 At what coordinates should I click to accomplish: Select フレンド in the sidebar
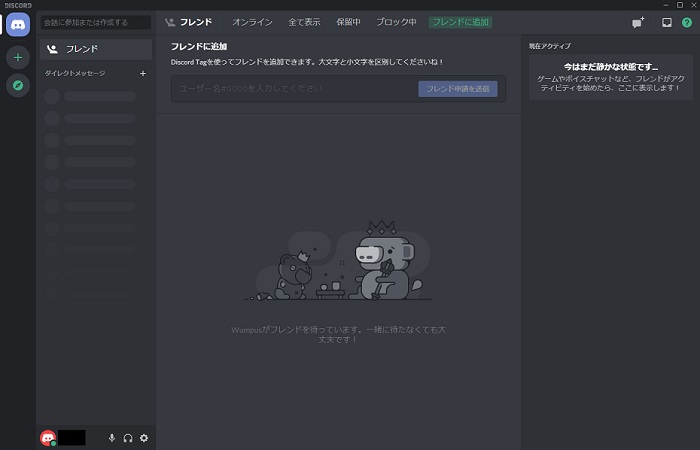point(96,49)
